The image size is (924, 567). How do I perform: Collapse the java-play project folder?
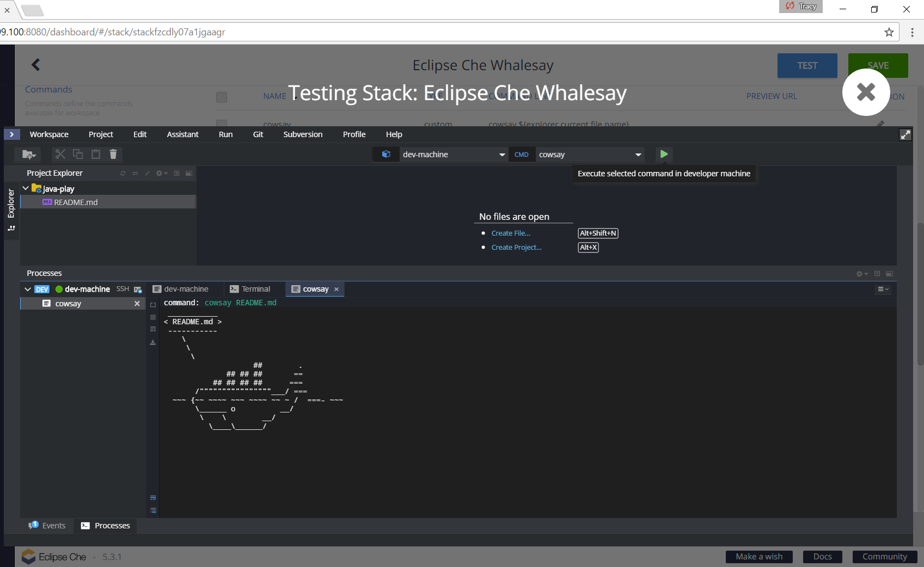(26, 188)
